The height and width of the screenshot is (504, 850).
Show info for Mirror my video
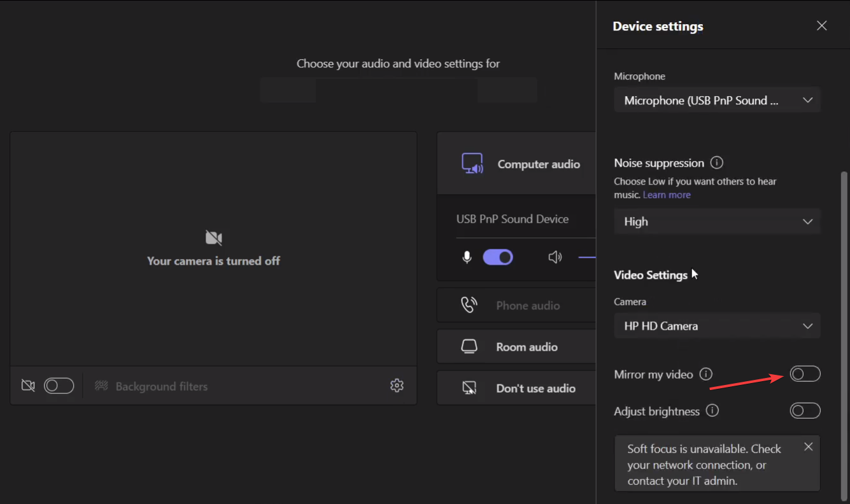point(705,374)
